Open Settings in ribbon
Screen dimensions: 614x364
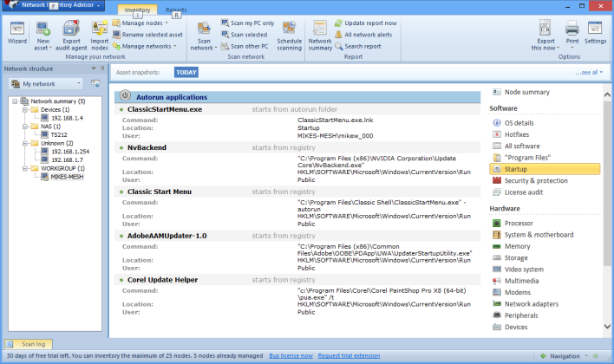tap(595, 33)
